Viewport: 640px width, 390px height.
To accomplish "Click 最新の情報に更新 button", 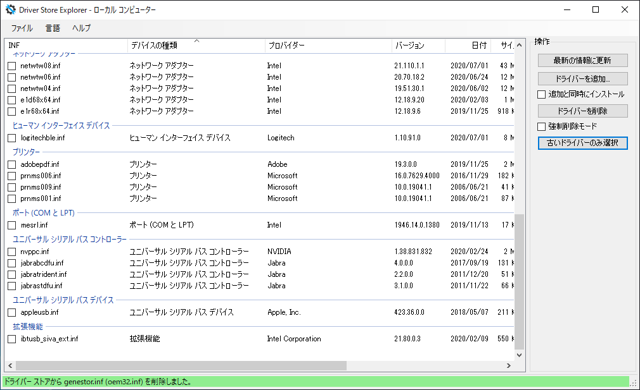I will click(x=582, y=60).
